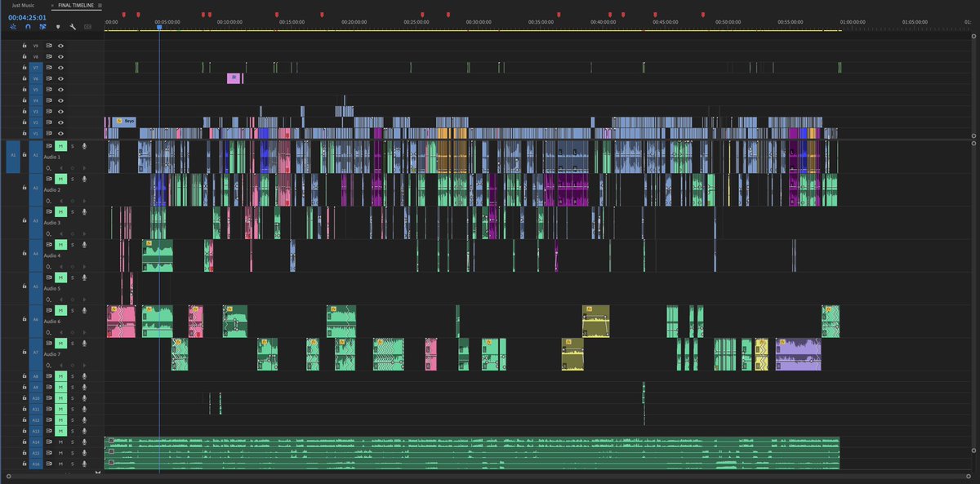Toggle insert sequences as nests button
980x484 pixels.
pyautogui.click(x=13, y=26)
